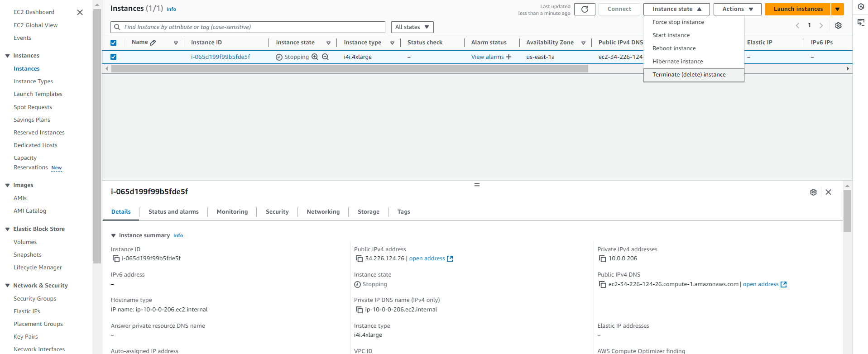
Task: Click the search magnifier icon in filter box
Action: pos(118,27)
